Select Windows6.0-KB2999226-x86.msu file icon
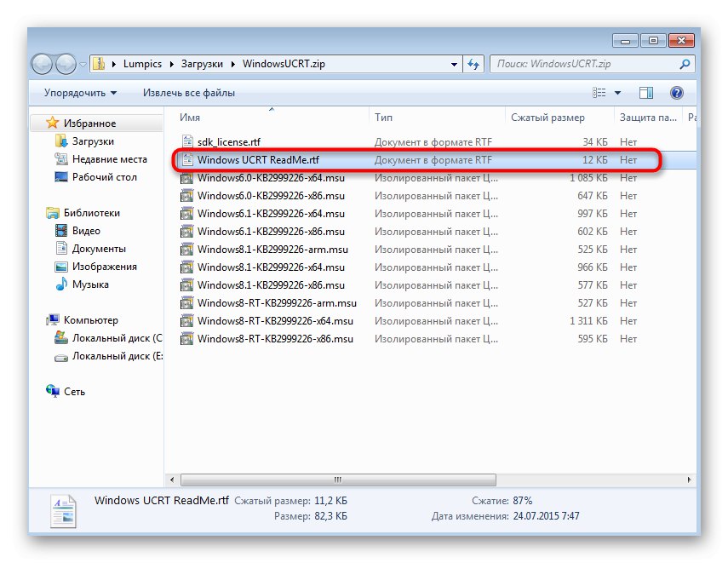Image resolution: width=728 pixels, height=563 pixels. pyautogui.click(x=186, y=196)
